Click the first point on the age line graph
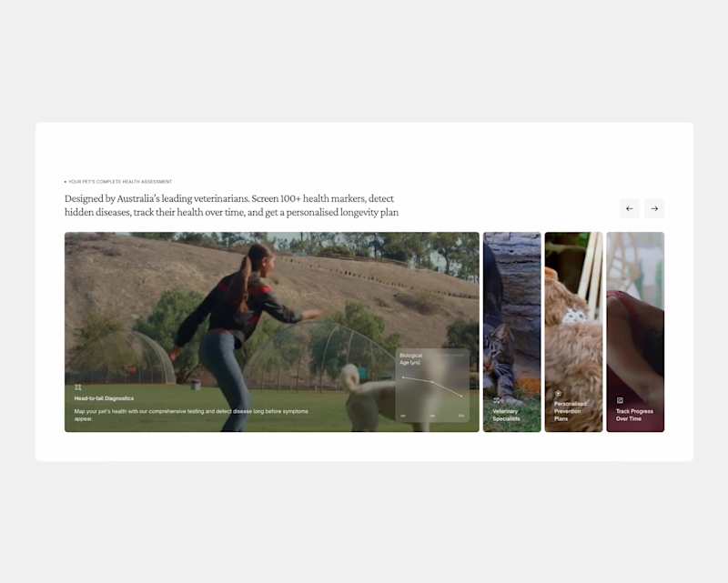Image resolution: width=728 pixels, height=583 pixels. pos(403,377)
